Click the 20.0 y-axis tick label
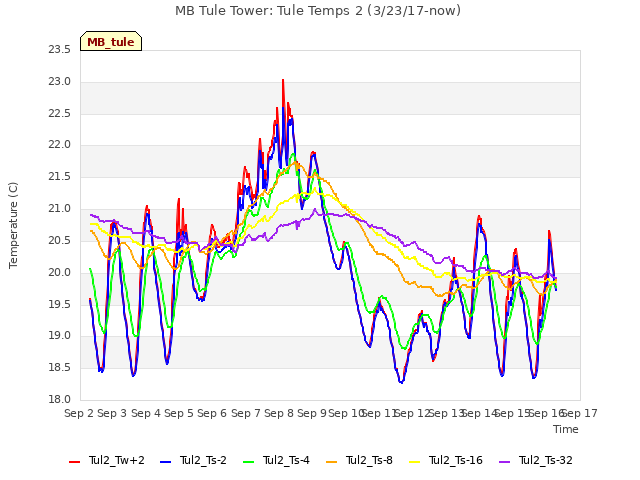 (60, 272)
